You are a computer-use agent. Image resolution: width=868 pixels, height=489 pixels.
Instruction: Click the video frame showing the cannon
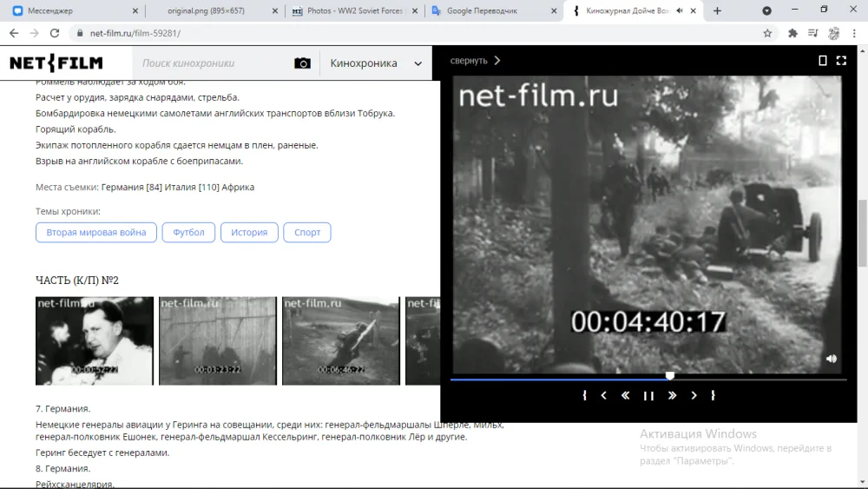point(648,224)
